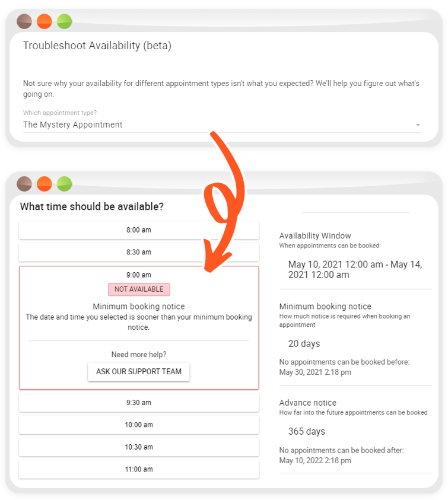Click the brown circle in lower window
This screenshot has width=448, height=500.
[24, 184]
